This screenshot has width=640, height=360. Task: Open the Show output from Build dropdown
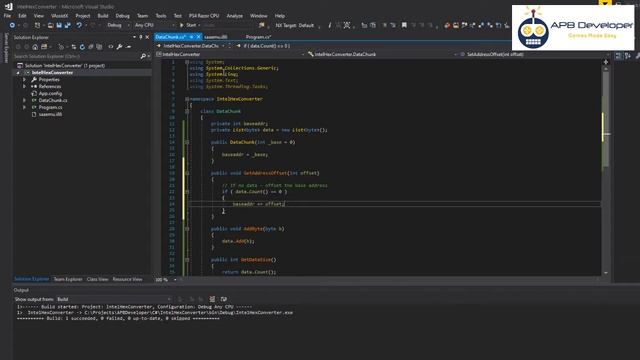tap(114, 299)
